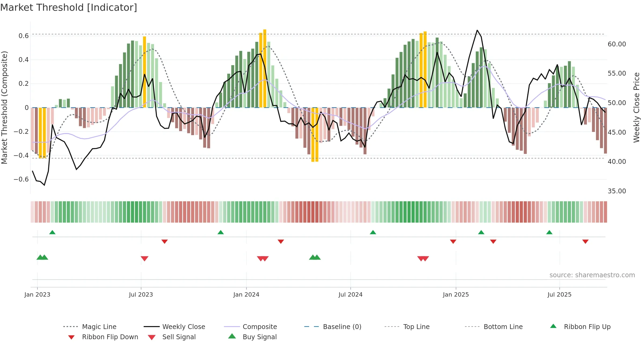644x362 pixels.
Task: Click the Jan 2024 x-axis label
Action: coord(246,294)
